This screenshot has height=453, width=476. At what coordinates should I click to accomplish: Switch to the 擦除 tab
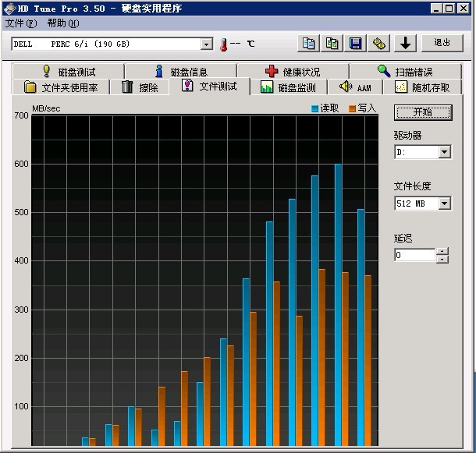140,87
